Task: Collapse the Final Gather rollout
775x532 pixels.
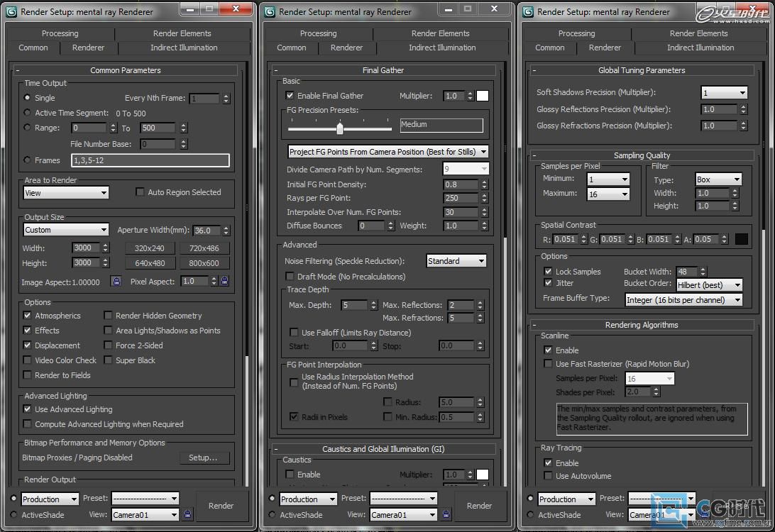Action: coord(276,70)
